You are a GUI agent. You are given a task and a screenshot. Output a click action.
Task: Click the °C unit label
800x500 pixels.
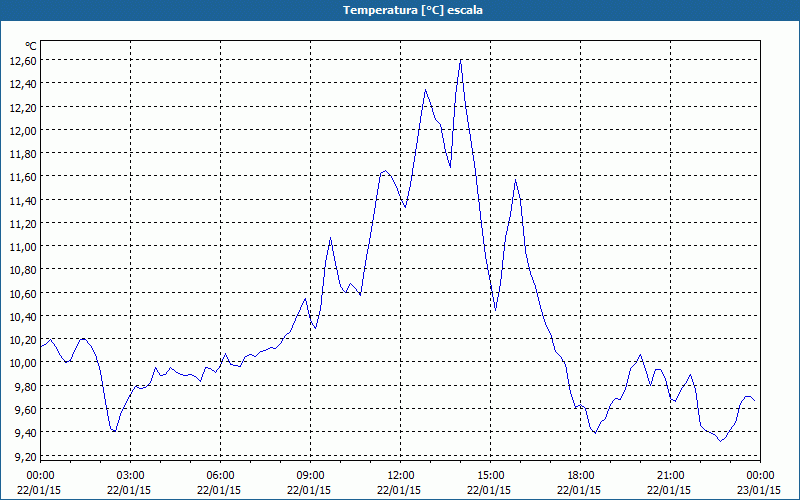pos(31,46)
